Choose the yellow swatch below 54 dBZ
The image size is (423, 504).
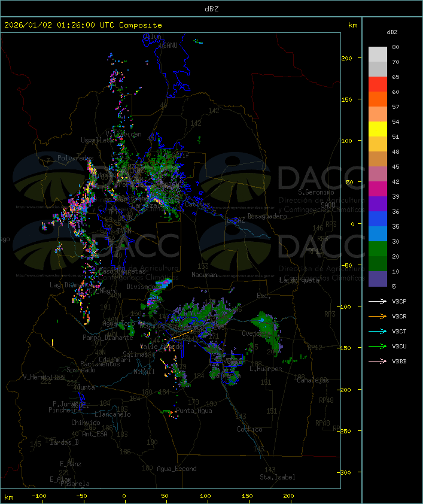click(x=378, y=129)
